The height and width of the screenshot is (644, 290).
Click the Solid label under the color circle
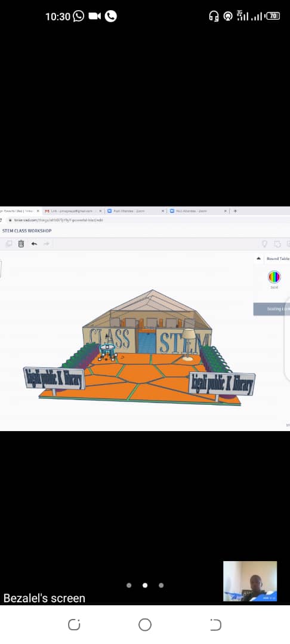point(274,287)
